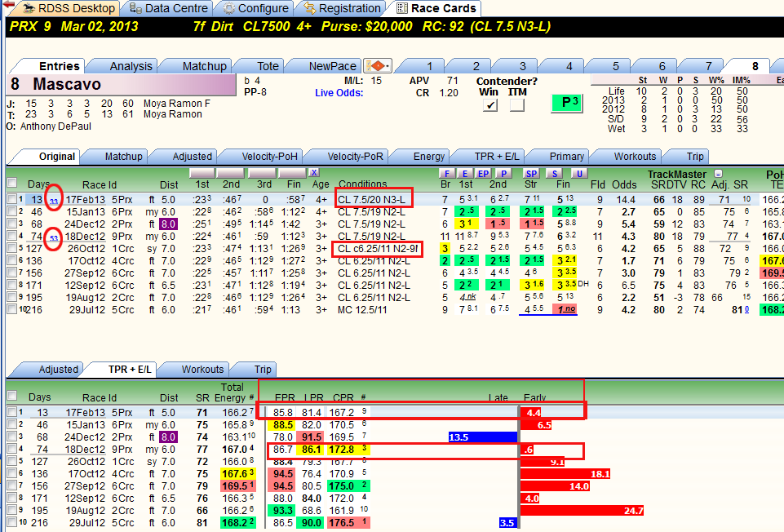The image size is (784, 532).
Task: Check the select-all box beside upper Days header
Action: pyautogui.click(x=12, y=183)
